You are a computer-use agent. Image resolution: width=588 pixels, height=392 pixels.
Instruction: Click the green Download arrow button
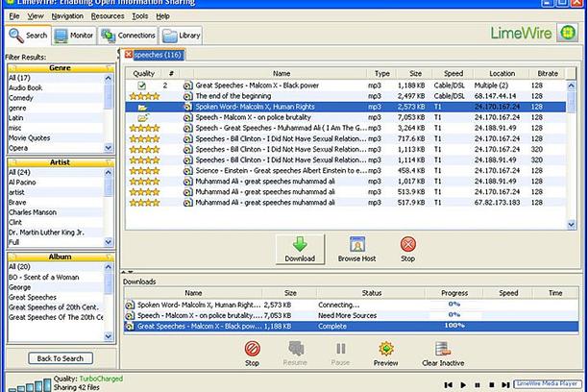coord(300,249)
